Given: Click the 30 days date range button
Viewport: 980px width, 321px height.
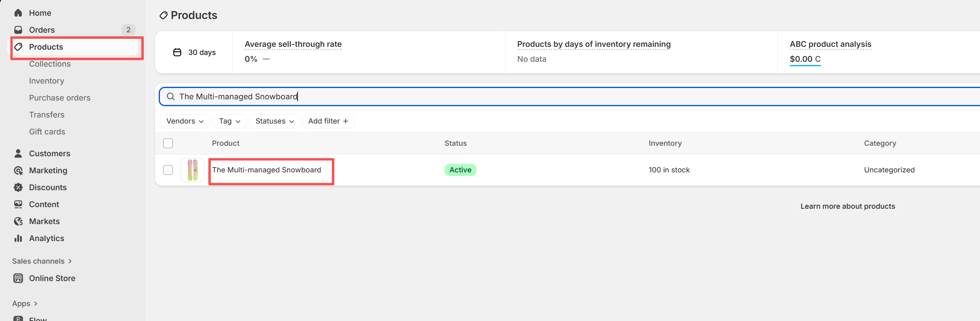Looking at the screenshot, I should [195, 52].
